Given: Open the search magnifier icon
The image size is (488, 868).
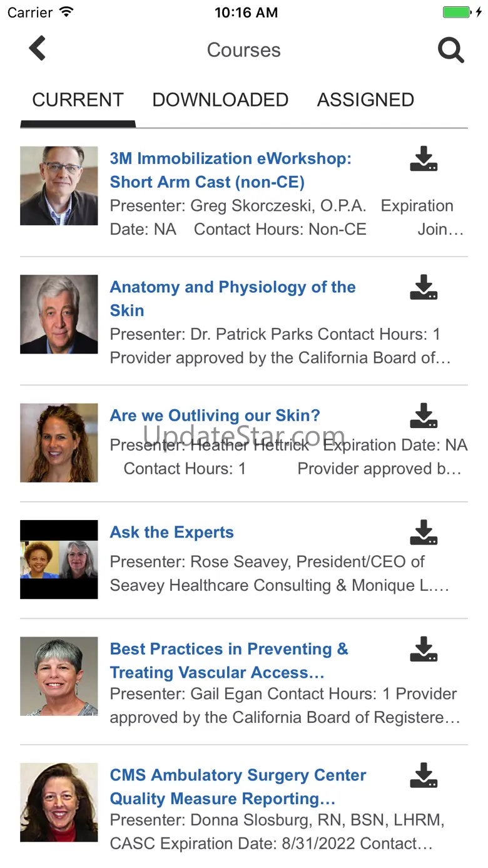Looking at the screenshot, I should pyautogui.click(x=450, y=50).
